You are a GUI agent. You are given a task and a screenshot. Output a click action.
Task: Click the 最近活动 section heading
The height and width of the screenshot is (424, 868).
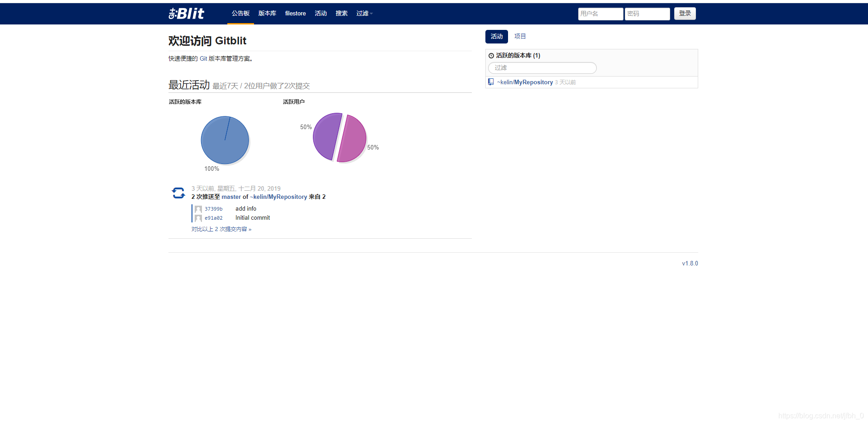[189, 85]
